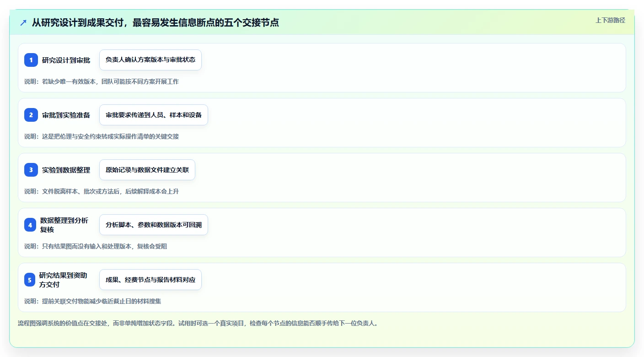This screenshot has width=644, height=357.
Task: Select the 分析脚本、参数和数据版本可回溯 box
Action: [x=154, y=225]
